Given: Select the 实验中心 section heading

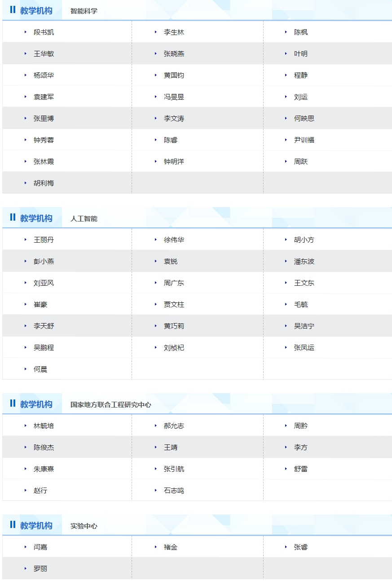Looking at the screenshot, I should (x=84, y=526).
